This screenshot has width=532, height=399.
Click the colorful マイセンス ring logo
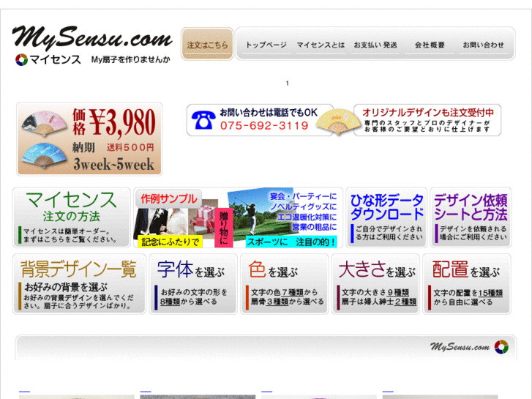tap(21, 60)
